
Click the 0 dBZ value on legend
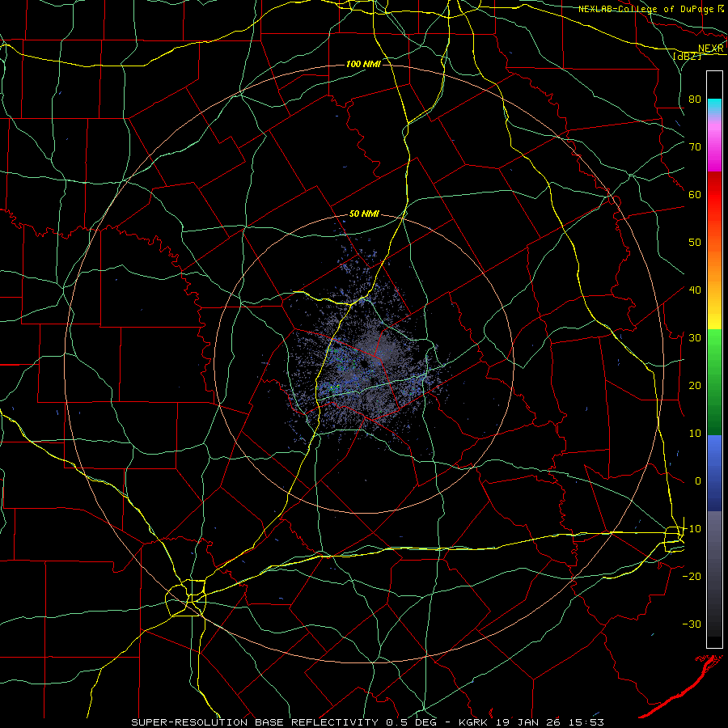pyautogui.click(x=698, y=481)
